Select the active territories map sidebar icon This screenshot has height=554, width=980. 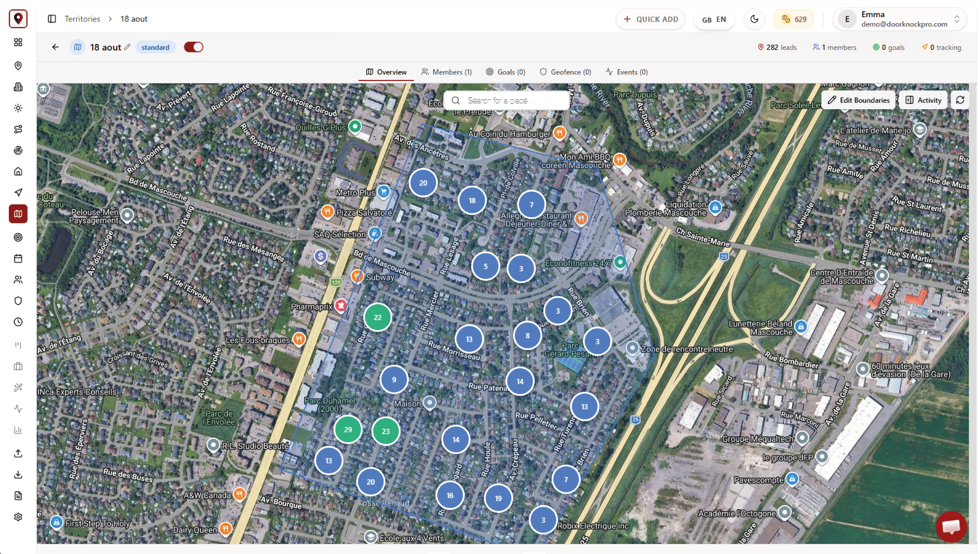[18, 214]
